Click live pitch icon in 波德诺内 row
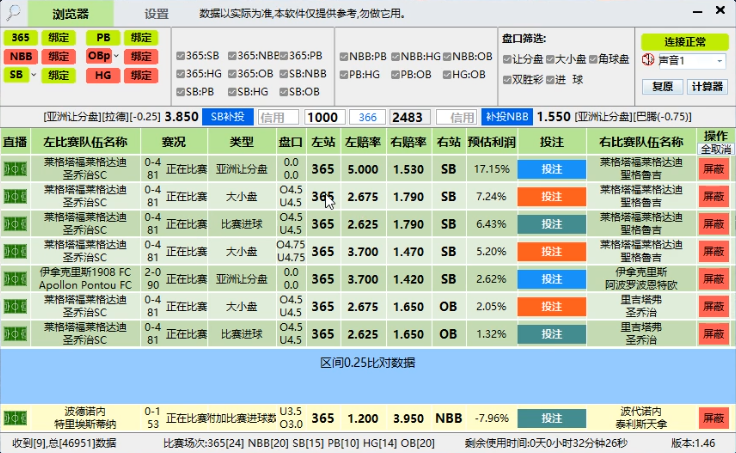 (15, 418)
